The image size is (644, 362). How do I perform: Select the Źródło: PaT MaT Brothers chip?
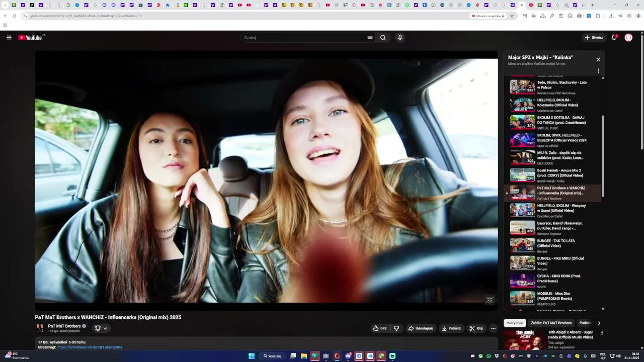[x=551, y=323]
